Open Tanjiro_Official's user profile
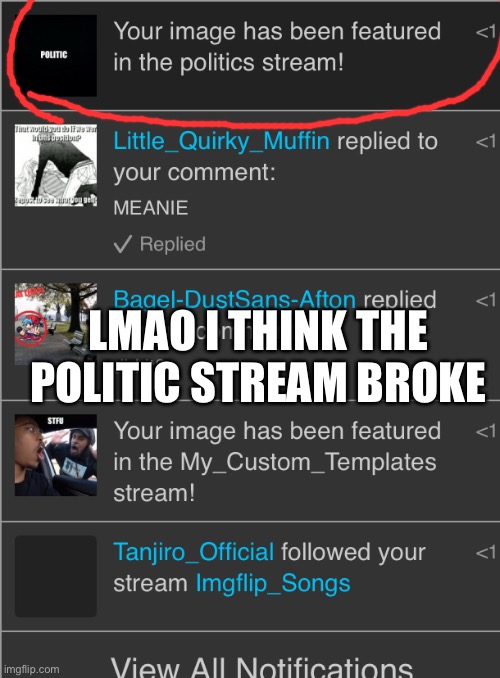 click(193, 552)
